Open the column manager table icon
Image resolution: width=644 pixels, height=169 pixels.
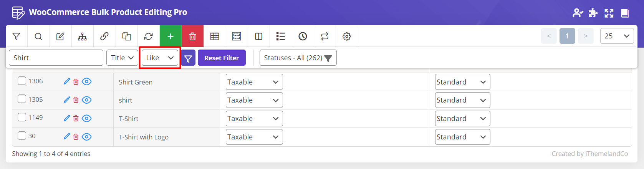[x=215, y=36]
